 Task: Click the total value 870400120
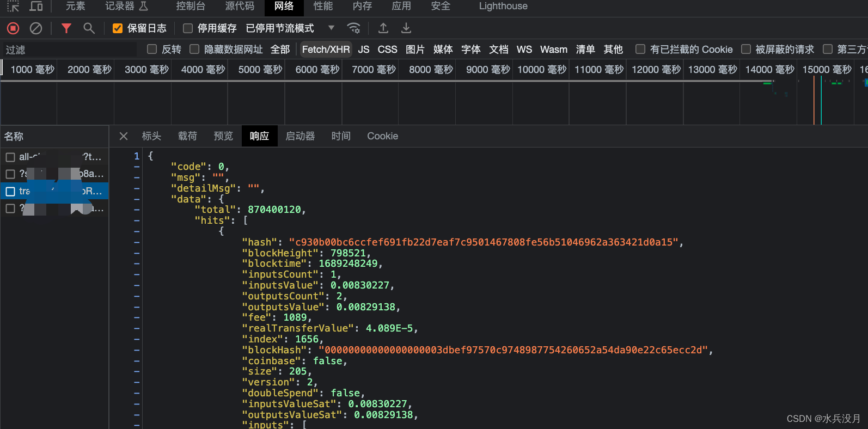(x=274, y=210)
